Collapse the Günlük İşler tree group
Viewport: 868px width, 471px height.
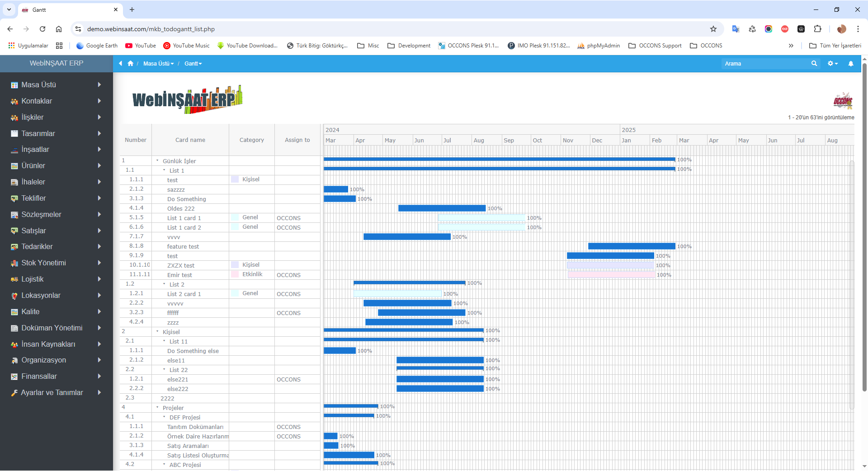pyautogui.click(x=157, y=161)
